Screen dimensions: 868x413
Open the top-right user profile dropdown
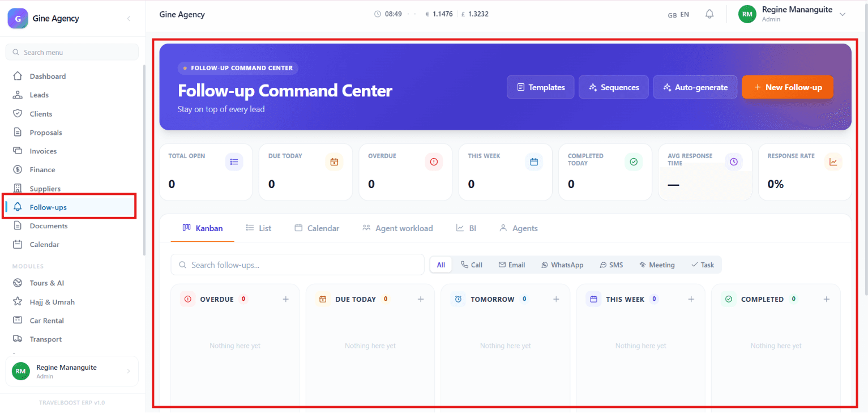point(793,14)
